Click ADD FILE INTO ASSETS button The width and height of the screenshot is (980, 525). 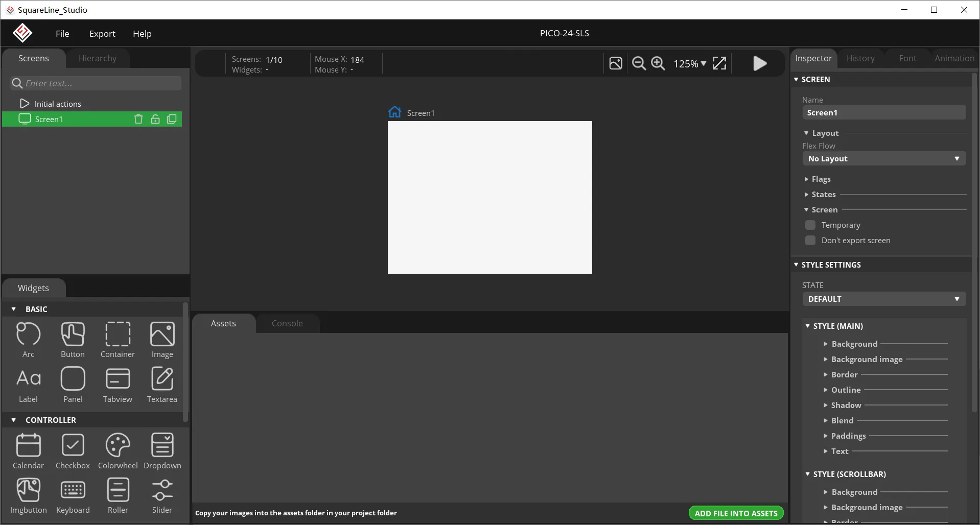pos(736,513)
